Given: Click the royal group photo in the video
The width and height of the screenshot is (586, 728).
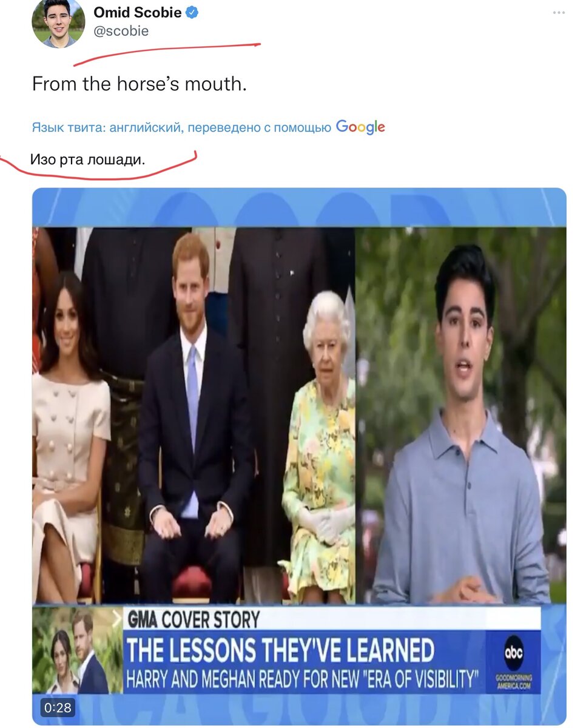Looking at the screenshot, I should (194, 416).
